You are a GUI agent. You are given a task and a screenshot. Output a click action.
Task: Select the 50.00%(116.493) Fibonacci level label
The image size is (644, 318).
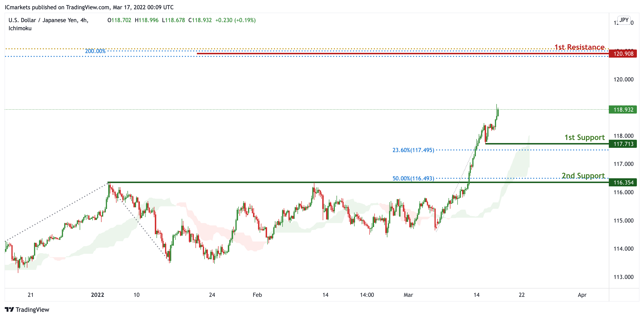click(413, 178)
